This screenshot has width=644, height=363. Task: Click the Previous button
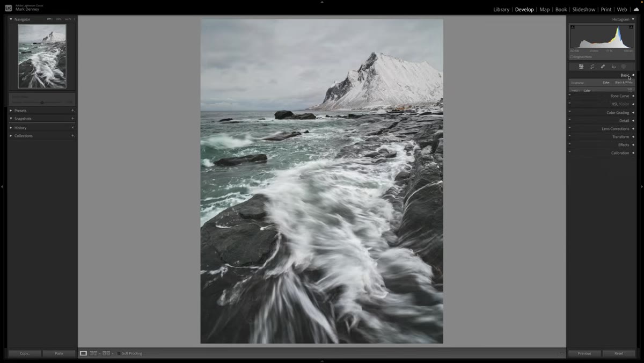pyautogui.click(x=584, y=353)
